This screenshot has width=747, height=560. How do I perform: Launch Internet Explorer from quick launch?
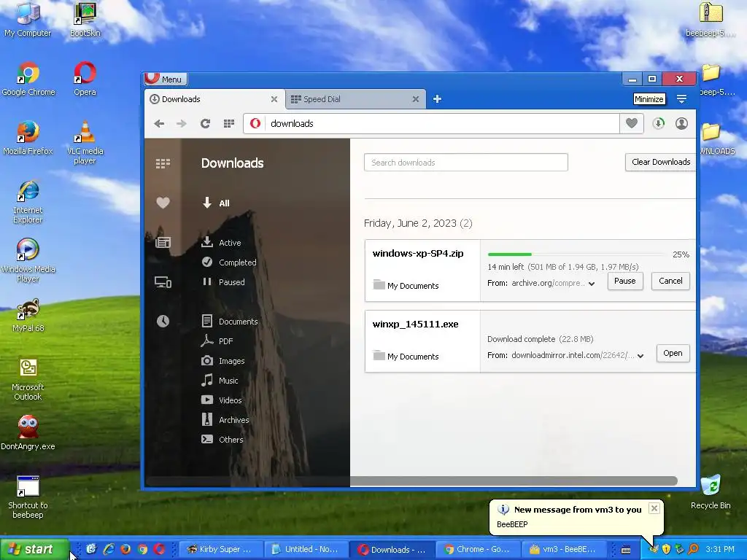click(x=109, y=549)
